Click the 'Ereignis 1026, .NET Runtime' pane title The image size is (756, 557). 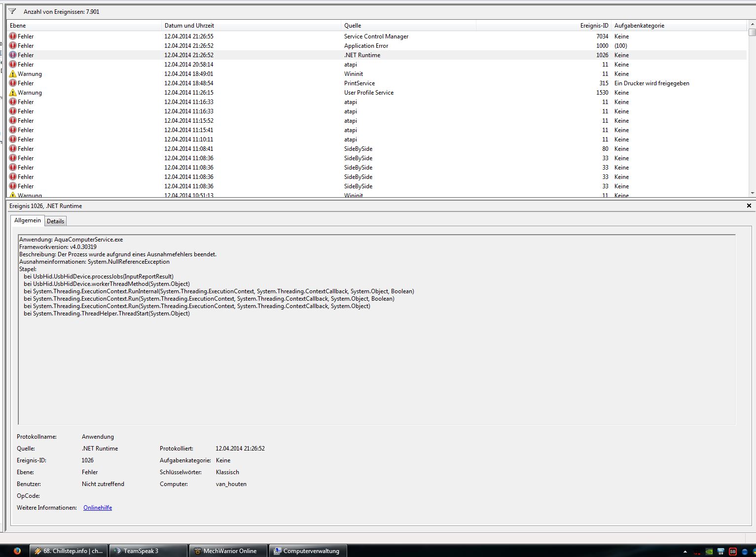click(46, 206)
